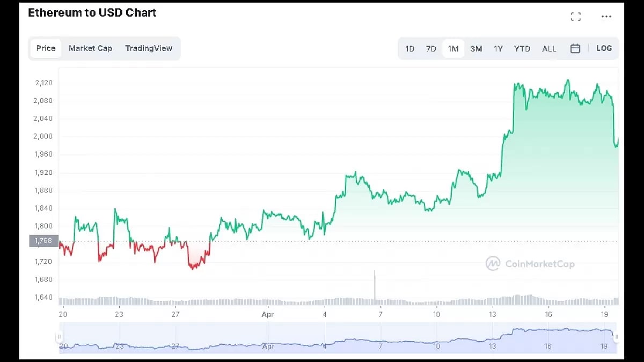This screenshot has width=644, height=362.
Task: Click the currently active 1M range button
Action: [x=453, y=48]
